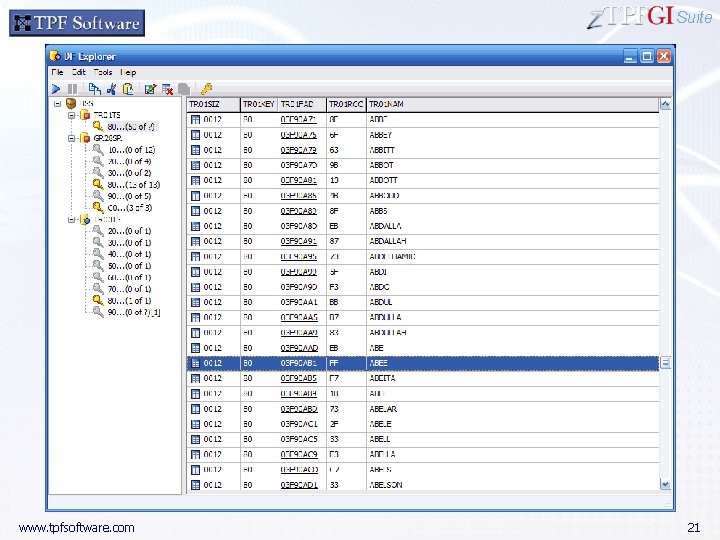Collapse the third file node under root
Image resolution: width=720 pixels, height=540 pixels.
point(72,219)
